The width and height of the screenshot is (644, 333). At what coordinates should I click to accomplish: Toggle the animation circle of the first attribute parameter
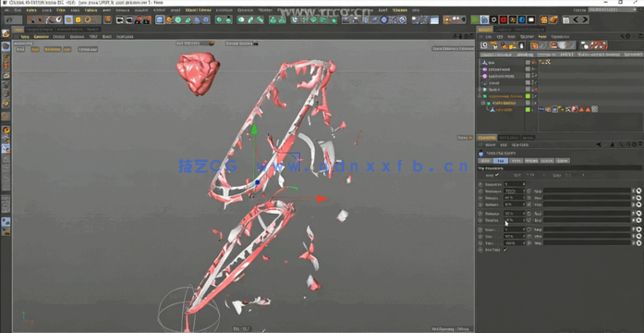(480, 184)
